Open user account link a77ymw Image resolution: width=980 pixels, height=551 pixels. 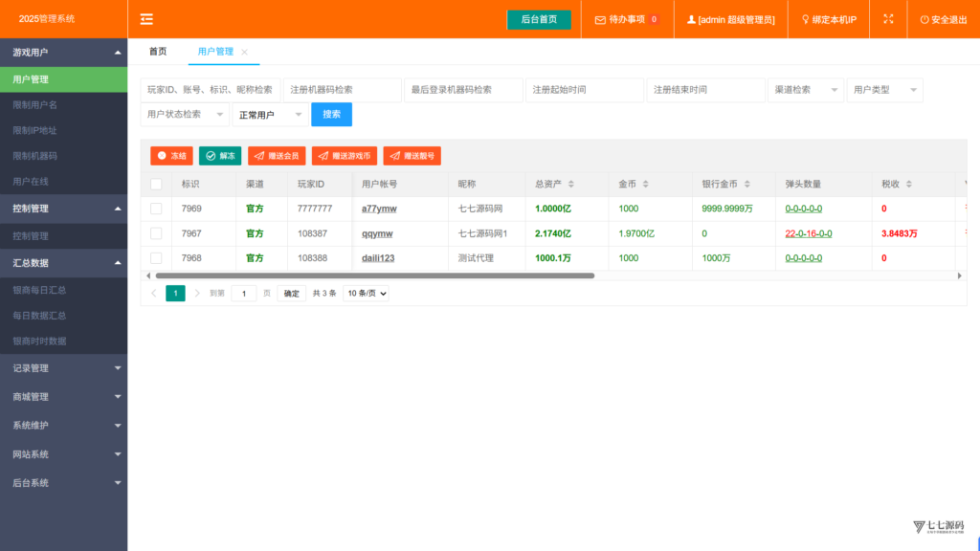click(x=379, y=209)
